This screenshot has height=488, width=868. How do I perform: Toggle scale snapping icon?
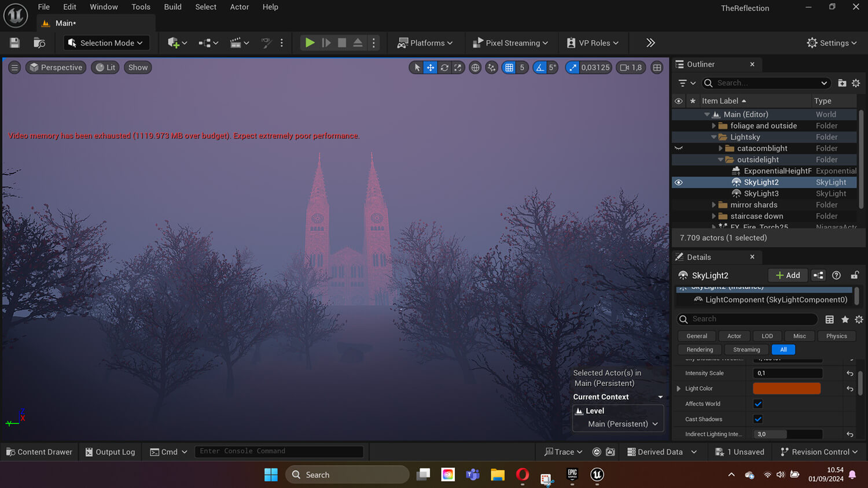[x=572, y=68]
